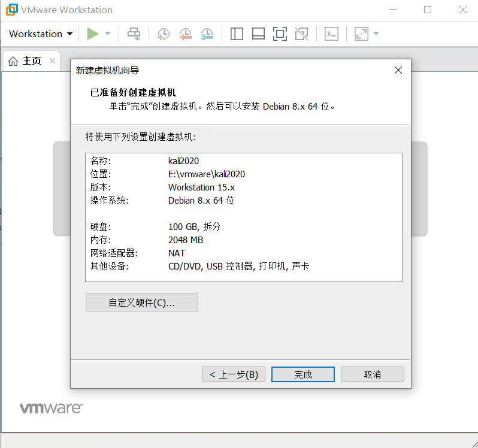The height and width of the screenshot is (448, 478).
Task: Select the 100 GB, 拆分 disk value
Action: coord(195,227)
